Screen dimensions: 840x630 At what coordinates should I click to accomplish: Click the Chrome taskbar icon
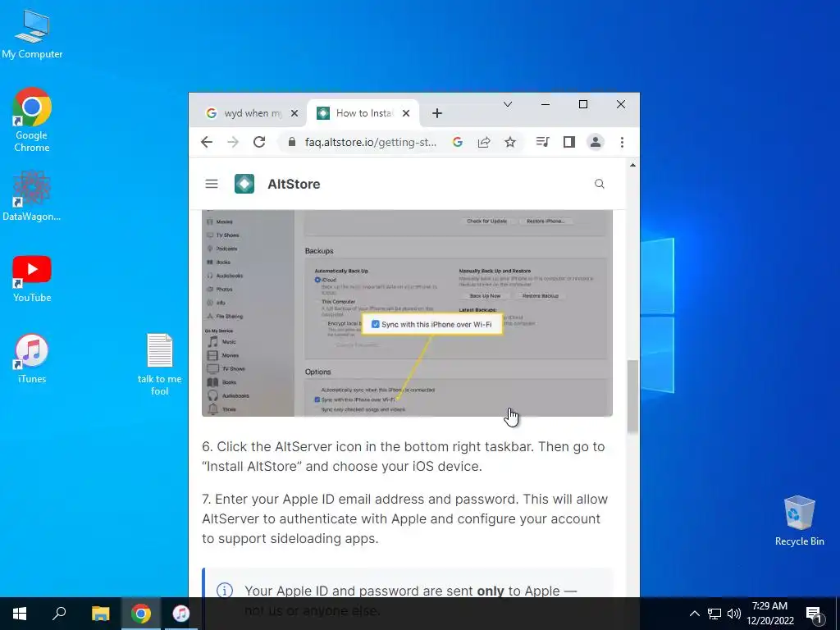pos(141,614)
